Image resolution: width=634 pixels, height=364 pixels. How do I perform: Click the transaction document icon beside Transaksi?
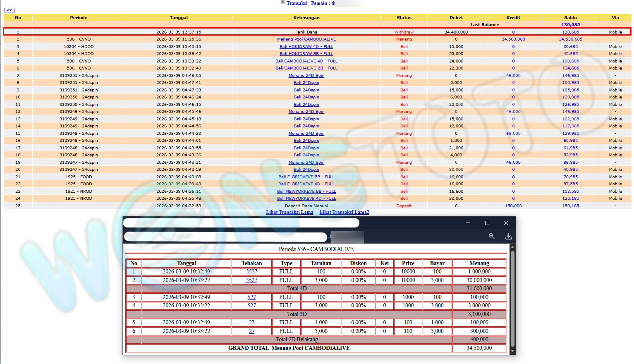[x=282, y=3]
